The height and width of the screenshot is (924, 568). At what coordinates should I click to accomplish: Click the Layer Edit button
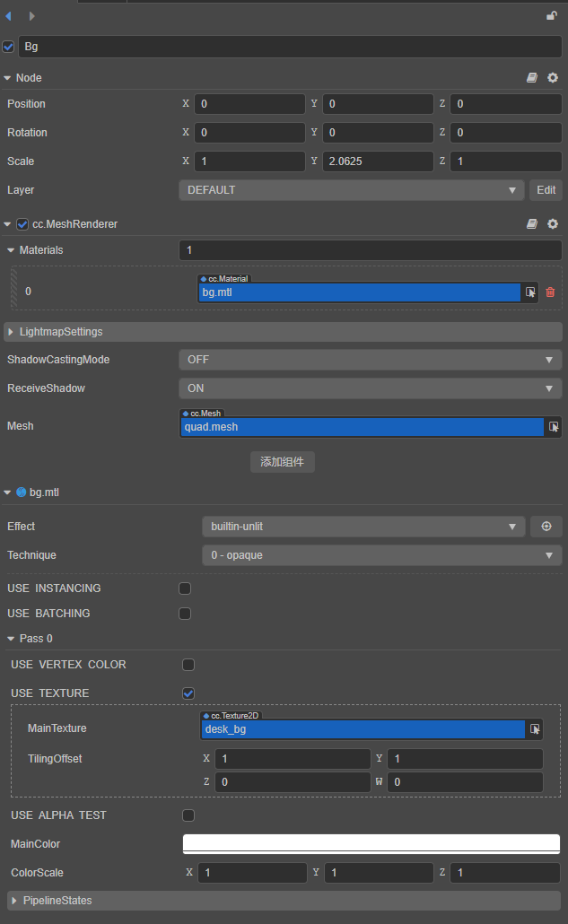[x=546, y=190]
